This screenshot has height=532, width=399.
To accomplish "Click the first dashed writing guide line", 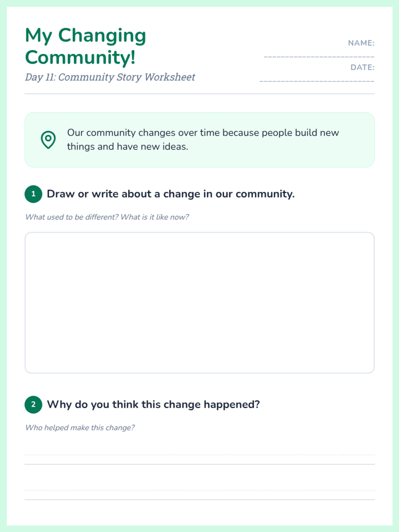I will pyautogui.click(x=199, y=455).
